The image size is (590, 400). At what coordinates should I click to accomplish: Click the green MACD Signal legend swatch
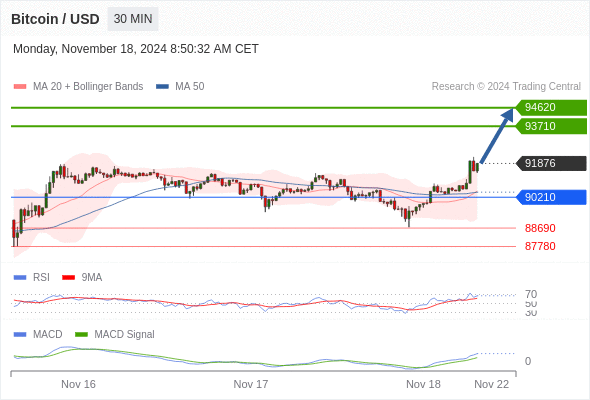pos(81,335)
